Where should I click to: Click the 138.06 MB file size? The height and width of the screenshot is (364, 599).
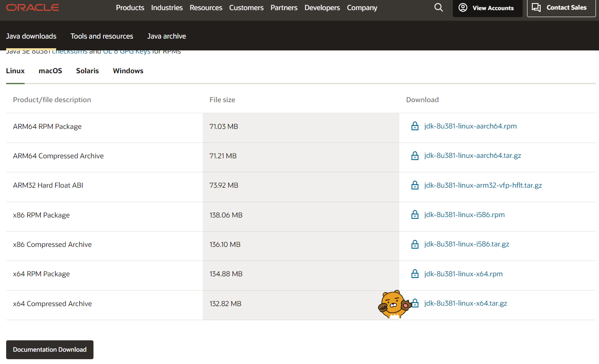click(226, 215)
